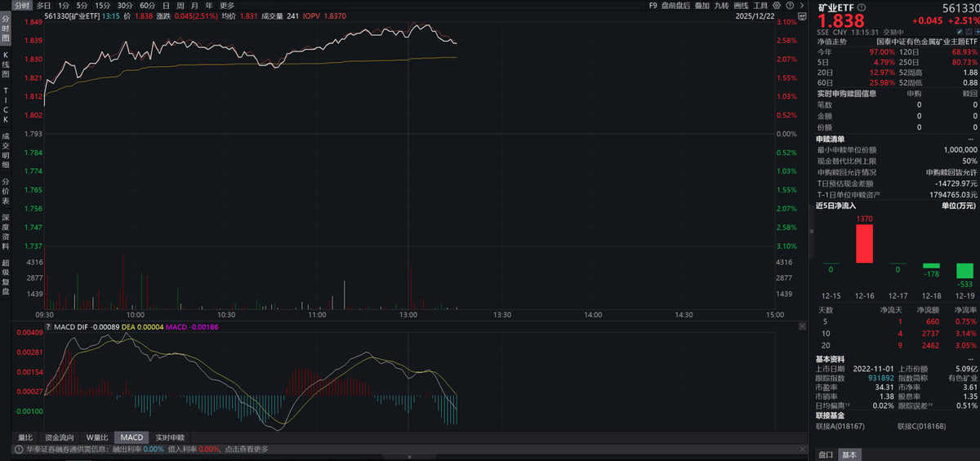Click the red 1370 net inflow bar
The width and height of the screenshot is (980, 461).
[x=864, y=243]
